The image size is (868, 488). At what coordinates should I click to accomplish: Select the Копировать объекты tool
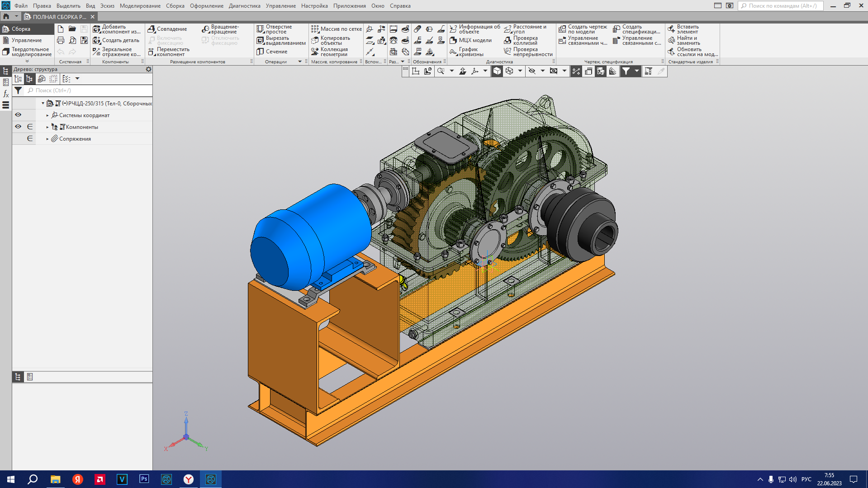(x=331, y=40)
